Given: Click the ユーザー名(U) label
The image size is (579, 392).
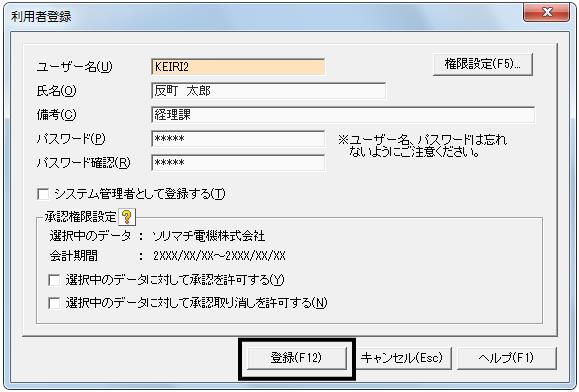Looking at the screenshot, I should pyautogui.click(x=74, y=67).
